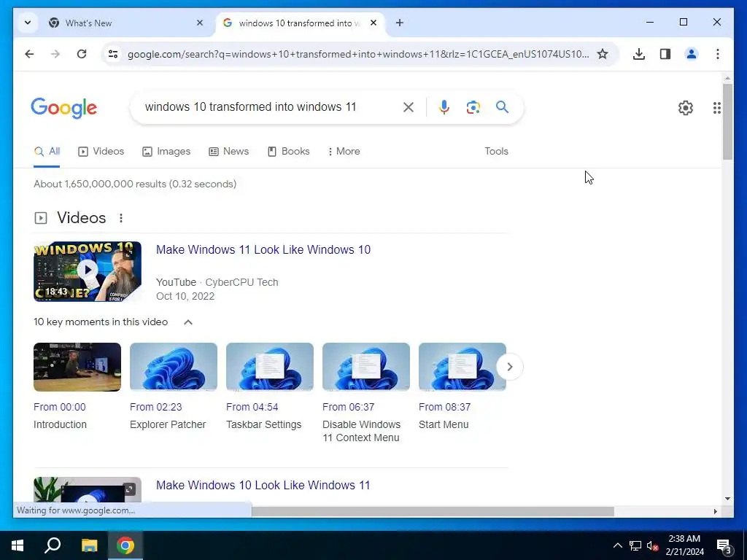Viewport: 747px width, 560px height.
Task: Open the Windows Start menu
Action: tap(18, 545)
